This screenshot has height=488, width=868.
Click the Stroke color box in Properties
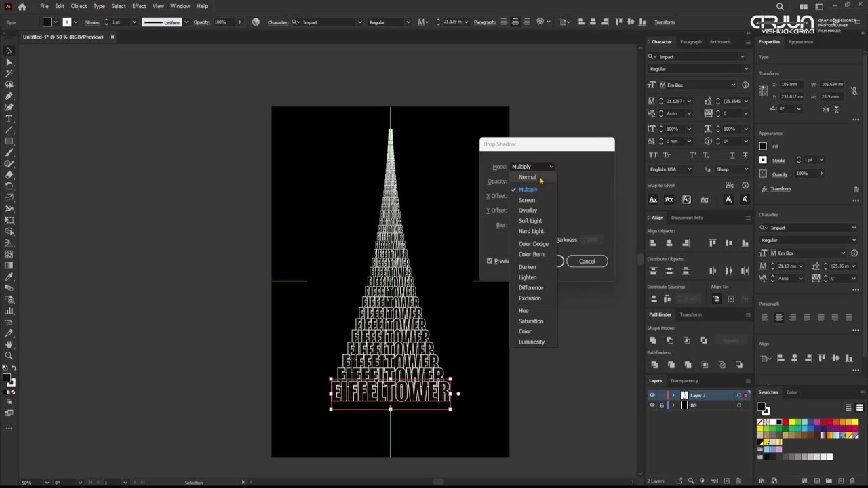click(763, 160)
